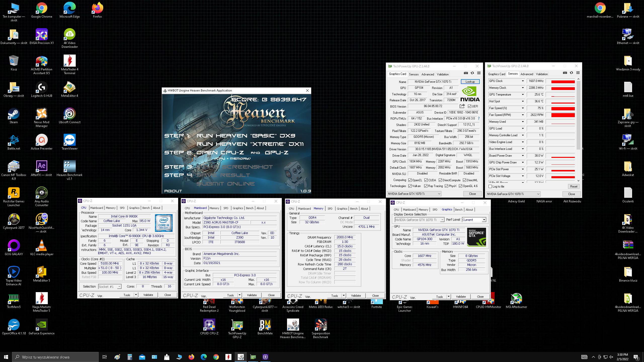This screenshot has width=644, height=362.
Task: Open About tab in CPU-Z Mainboard window
Action: [260, 208]
